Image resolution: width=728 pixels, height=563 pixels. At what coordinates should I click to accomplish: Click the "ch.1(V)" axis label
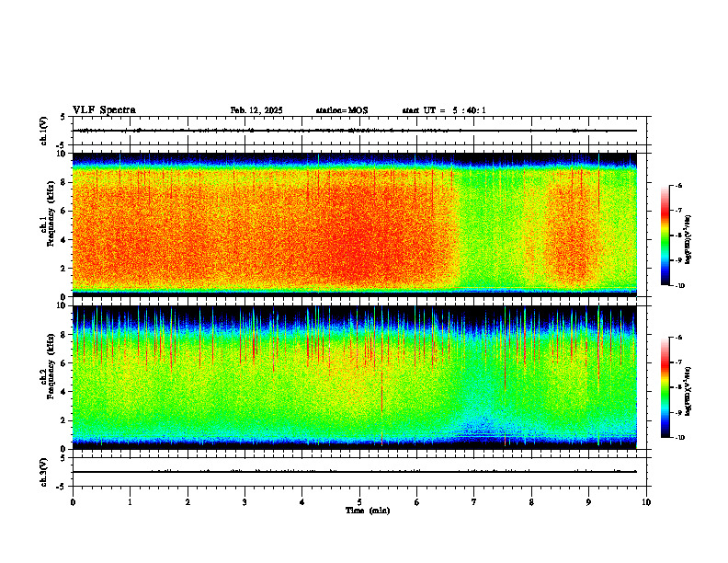(x=44, y=131)
